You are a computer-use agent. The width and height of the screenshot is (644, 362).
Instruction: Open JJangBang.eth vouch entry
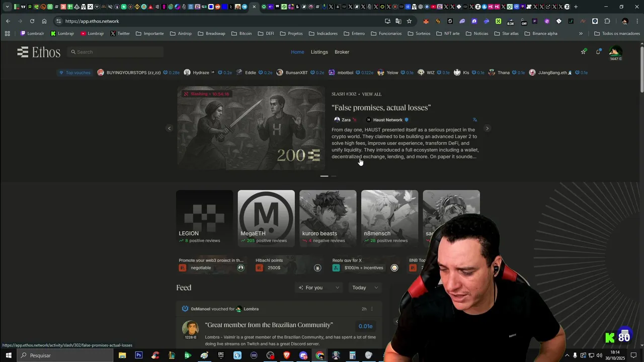[558, 72]
